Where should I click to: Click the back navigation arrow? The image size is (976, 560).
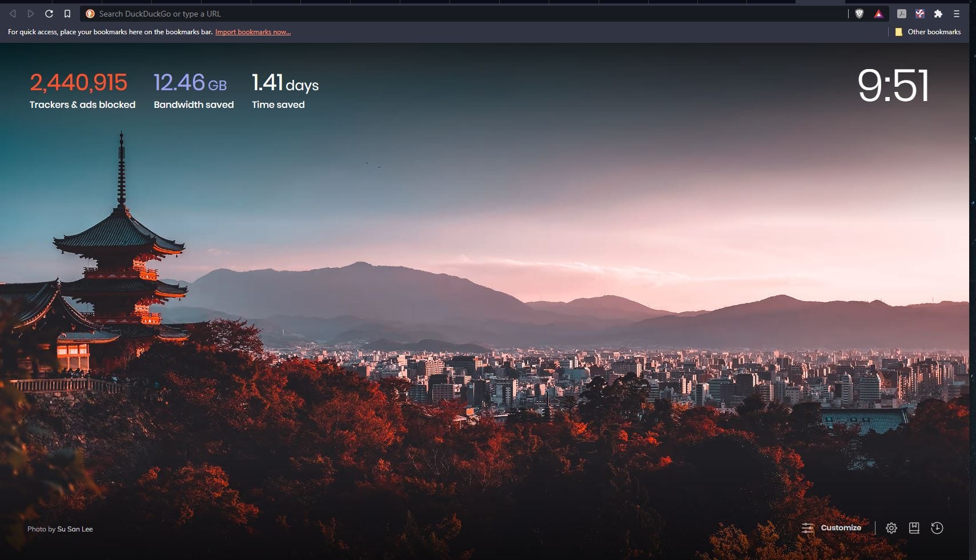pos(13,14)
